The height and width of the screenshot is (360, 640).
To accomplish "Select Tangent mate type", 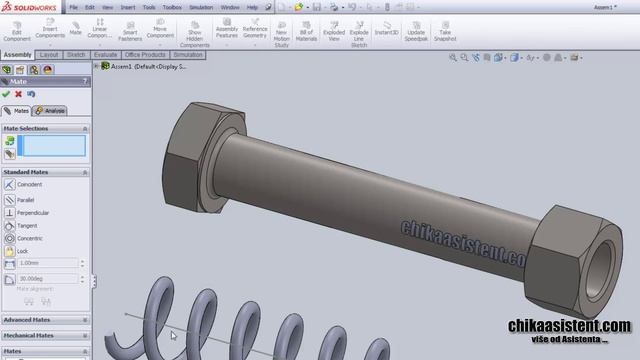I will 21,226.
